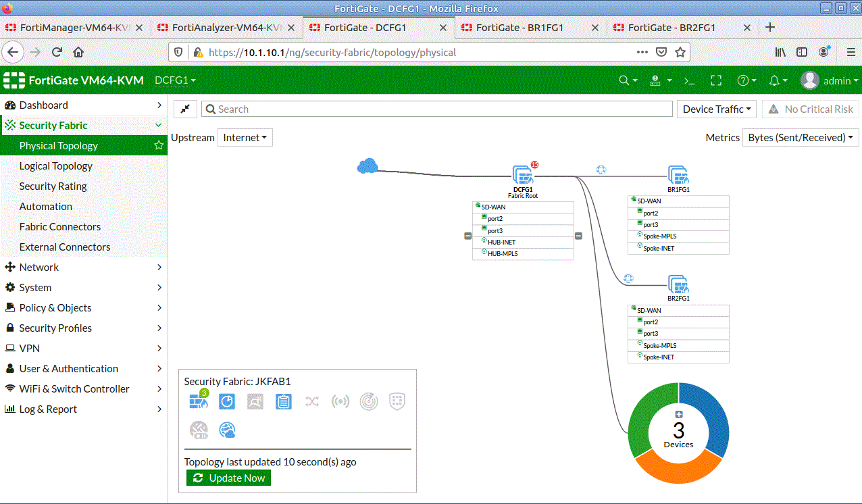
Task: Click the greyed FortiSwitch shuffle-arrows icon
Action: click(311, 401)
